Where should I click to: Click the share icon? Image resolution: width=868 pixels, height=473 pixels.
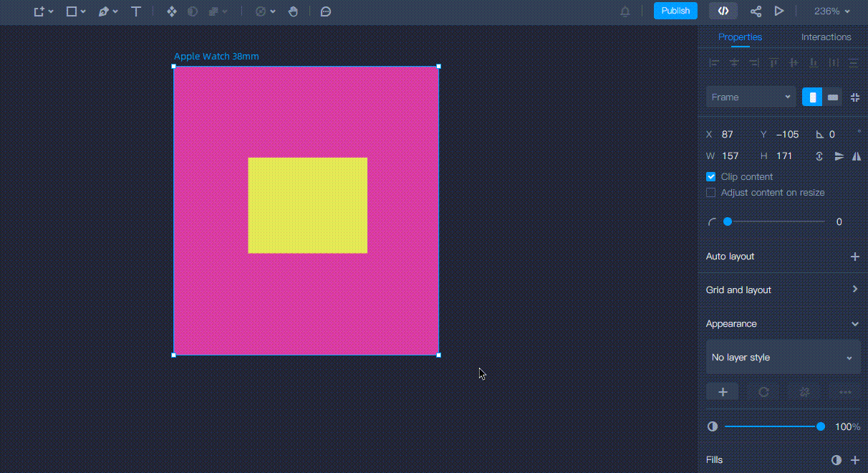pos(756,11)
